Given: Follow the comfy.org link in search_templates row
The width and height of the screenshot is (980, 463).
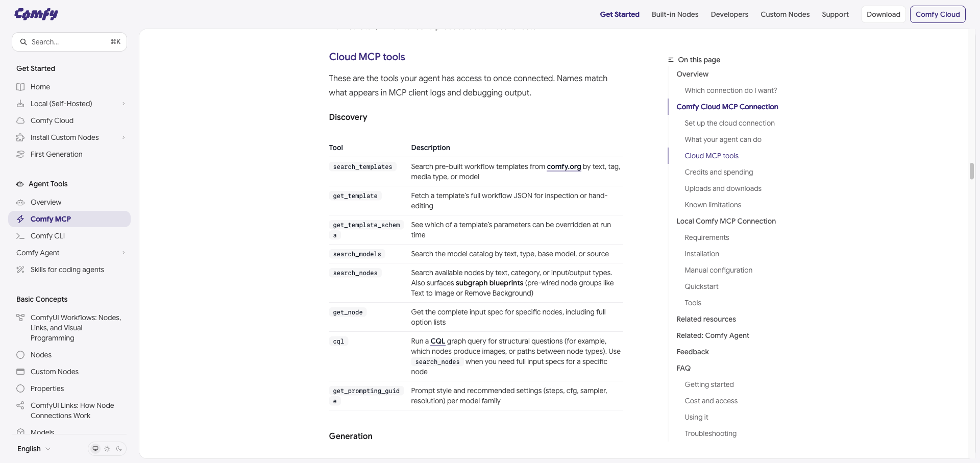Looking at the screenshot, I should pos(563,166).
